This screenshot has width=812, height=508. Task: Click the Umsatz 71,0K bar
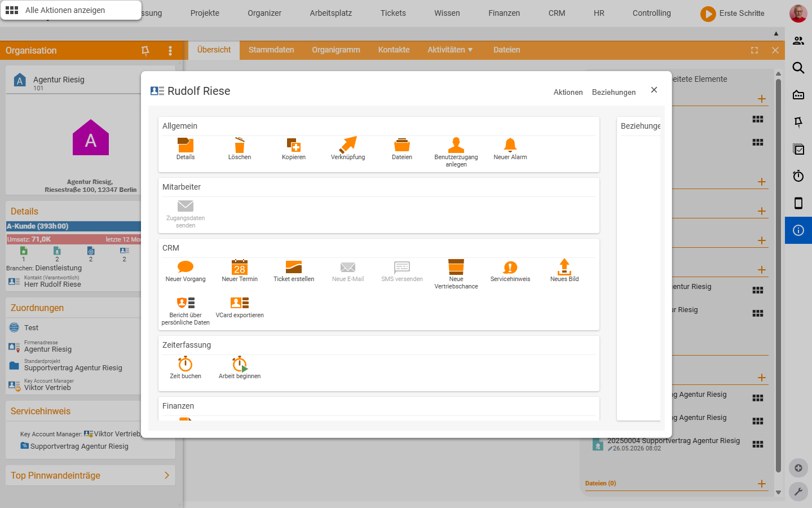[x=73, y=239]
